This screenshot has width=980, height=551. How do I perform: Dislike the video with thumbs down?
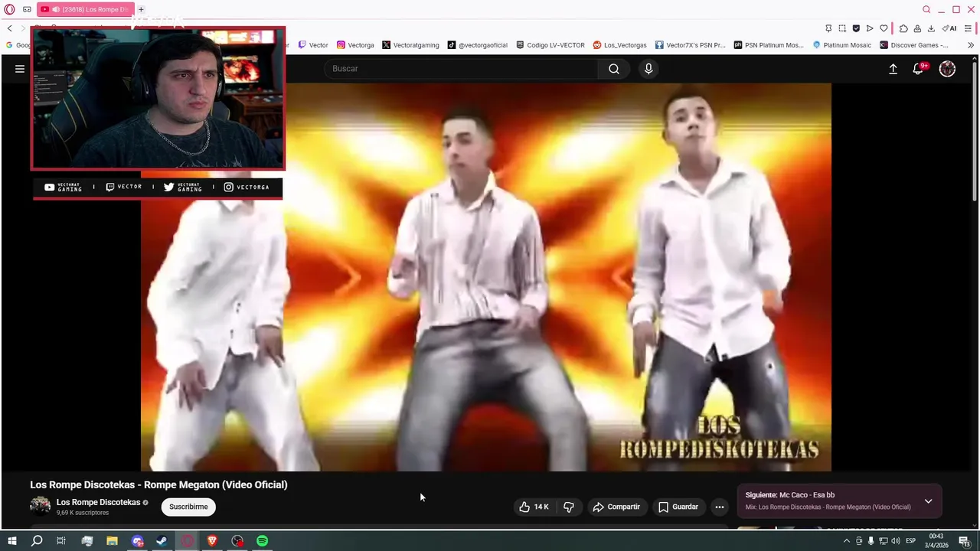tap(569, 507)
